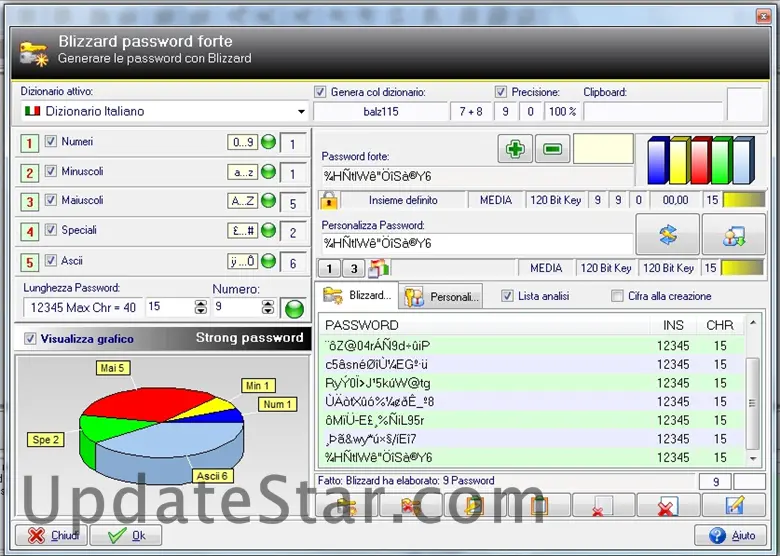Click the 0..9 range button
Image resolution: width=780 pixels, height=556 pixels.
(243, 142)
